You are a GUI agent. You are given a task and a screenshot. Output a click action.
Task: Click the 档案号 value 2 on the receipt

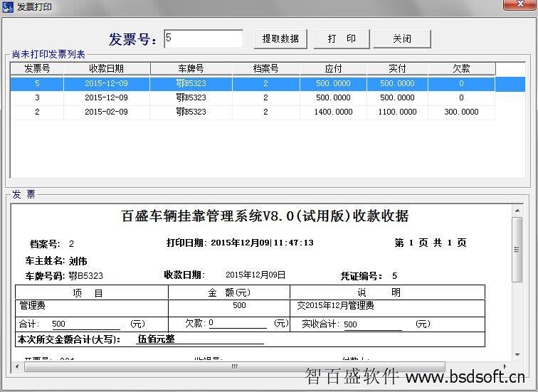pyautogui.click(x=71, y=244)
